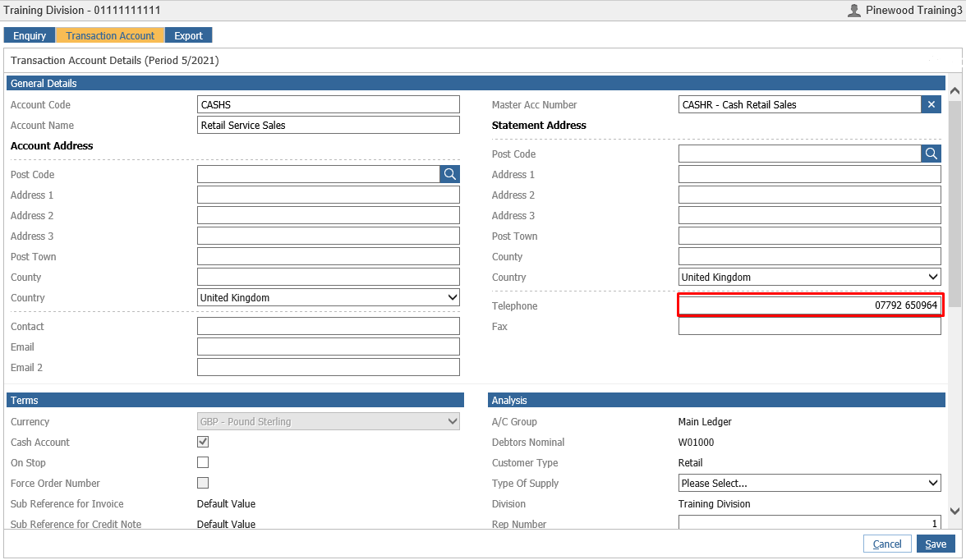
Task: Click Account Address 3 input field
Action: click(x=329, y=236)
